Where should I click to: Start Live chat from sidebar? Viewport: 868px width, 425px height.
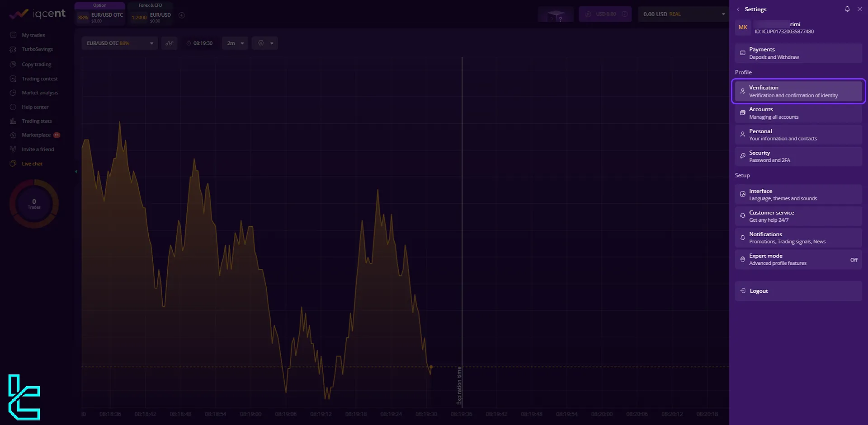coord(32,164)
